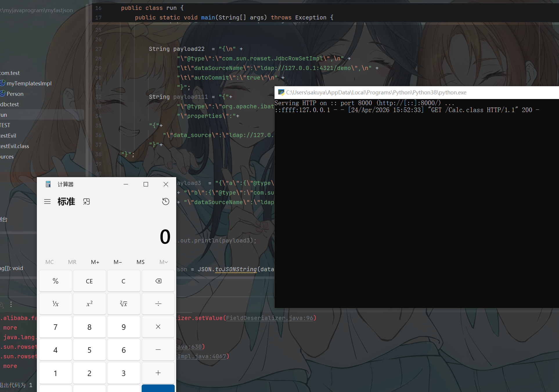Clear the calculator with C key

[124, 281]
